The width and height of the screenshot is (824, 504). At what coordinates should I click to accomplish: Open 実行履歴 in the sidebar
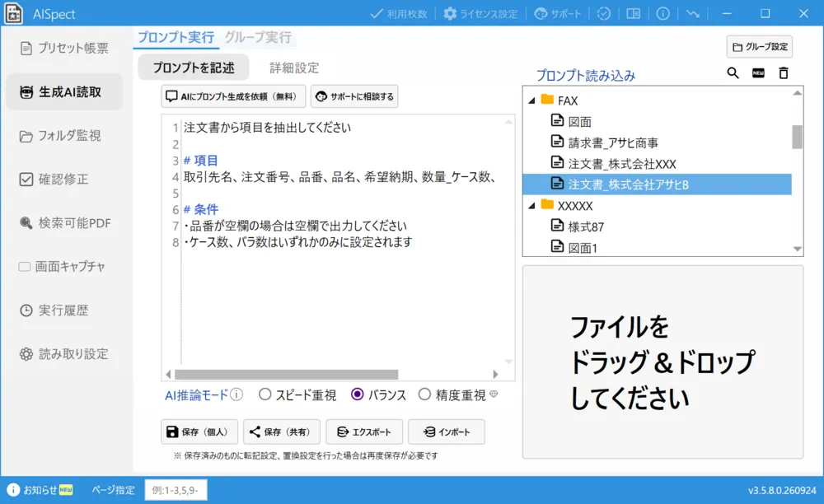pos(64,310)
